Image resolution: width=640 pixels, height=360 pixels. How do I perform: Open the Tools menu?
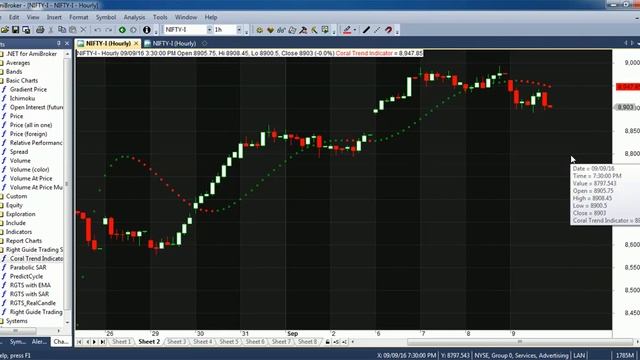point(160,17)
